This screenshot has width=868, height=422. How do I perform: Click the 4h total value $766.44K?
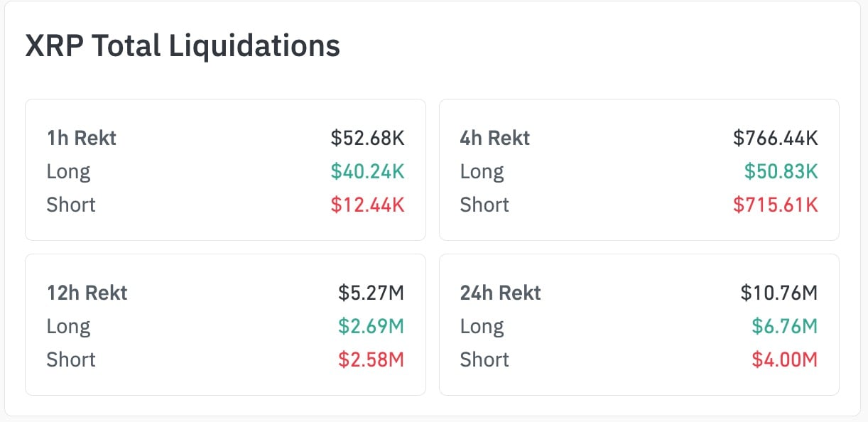pos(776,138)
